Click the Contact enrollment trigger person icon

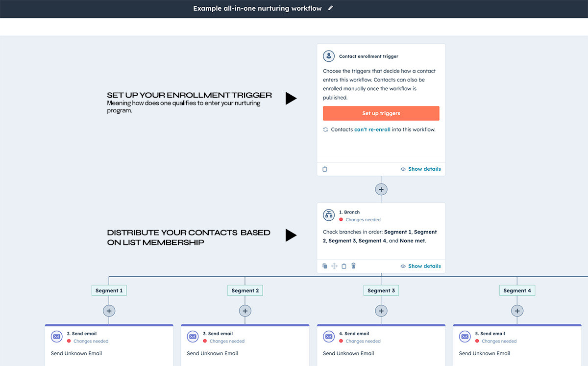coord(328,56)
